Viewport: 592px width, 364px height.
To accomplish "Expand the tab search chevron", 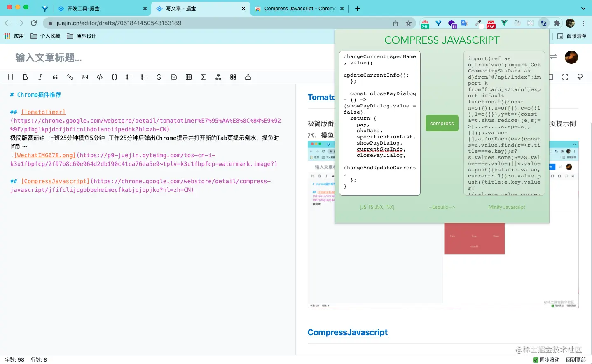I will tap(583, 8).
